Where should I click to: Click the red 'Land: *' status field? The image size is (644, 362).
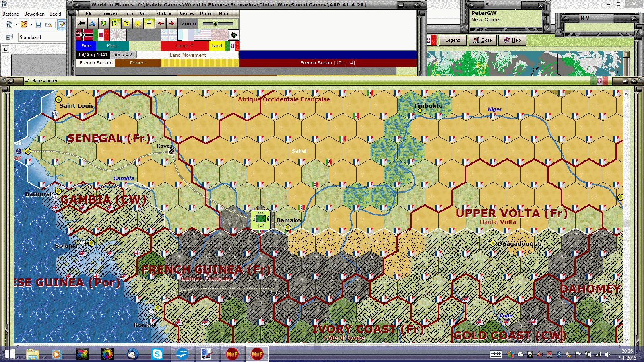tap(184, 46)
